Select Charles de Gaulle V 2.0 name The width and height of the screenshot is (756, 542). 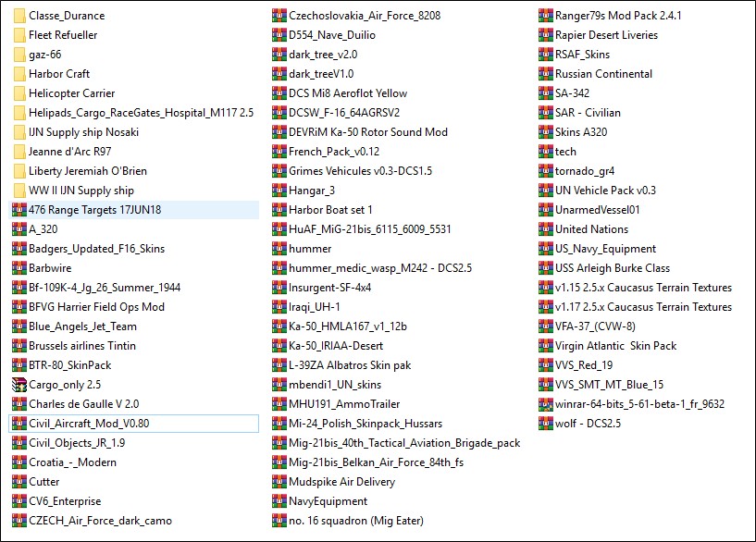84,404
